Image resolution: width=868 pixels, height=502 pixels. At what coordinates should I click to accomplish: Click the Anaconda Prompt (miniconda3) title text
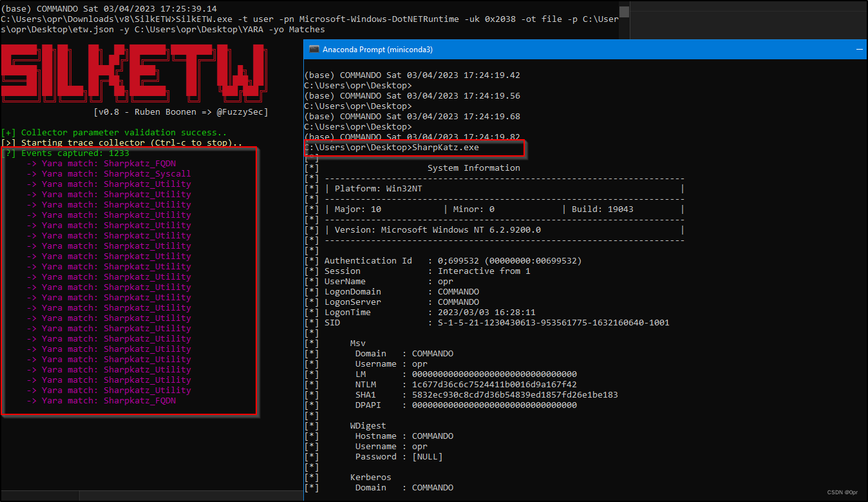coord(377,49)
